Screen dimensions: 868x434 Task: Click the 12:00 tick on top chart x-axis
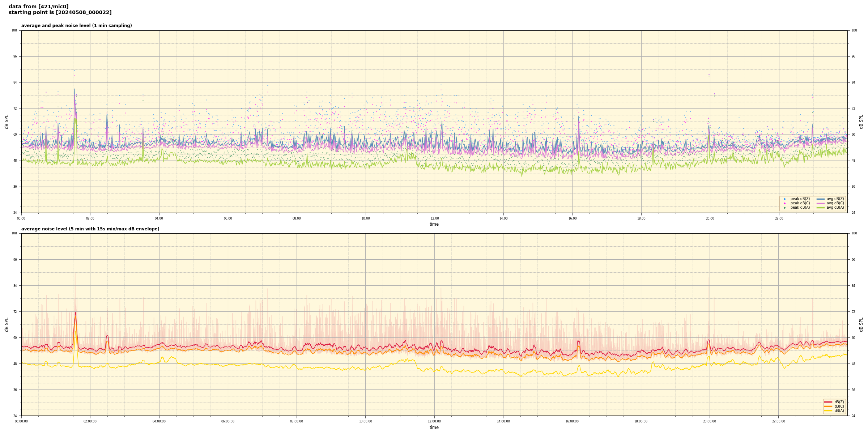coord(434,218)
